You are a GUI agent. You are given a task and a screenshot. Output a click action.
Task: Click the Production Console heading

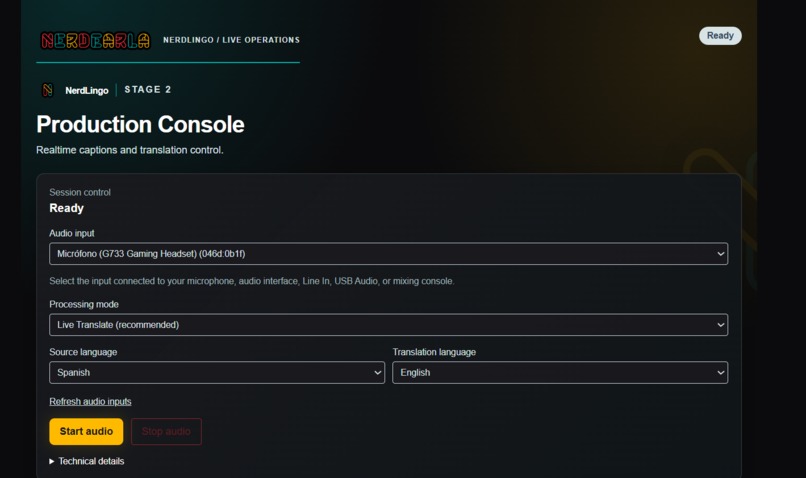point(140,124)
